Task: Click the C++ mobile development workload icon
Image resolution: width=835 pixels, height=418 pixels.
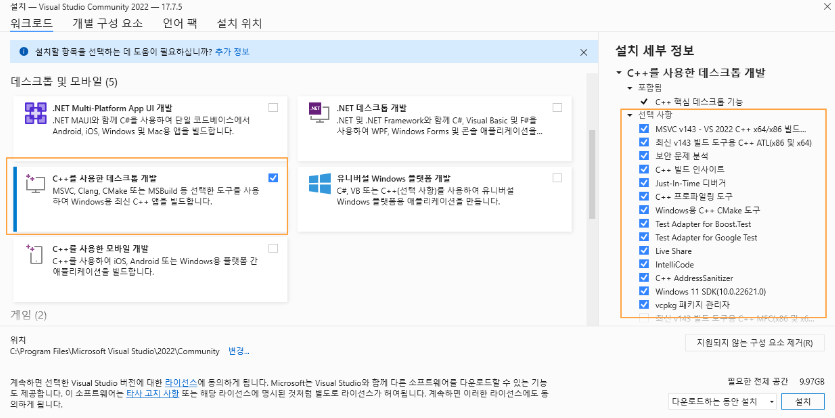Action: pos(36,254)
